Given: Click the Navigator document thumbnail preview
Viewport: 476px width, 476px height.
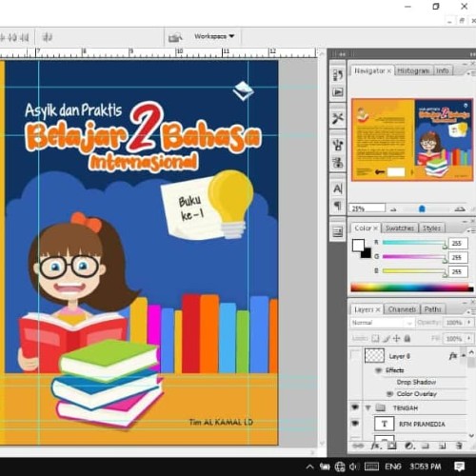Looking at the screenshot, I should click(x=412, y=140).
